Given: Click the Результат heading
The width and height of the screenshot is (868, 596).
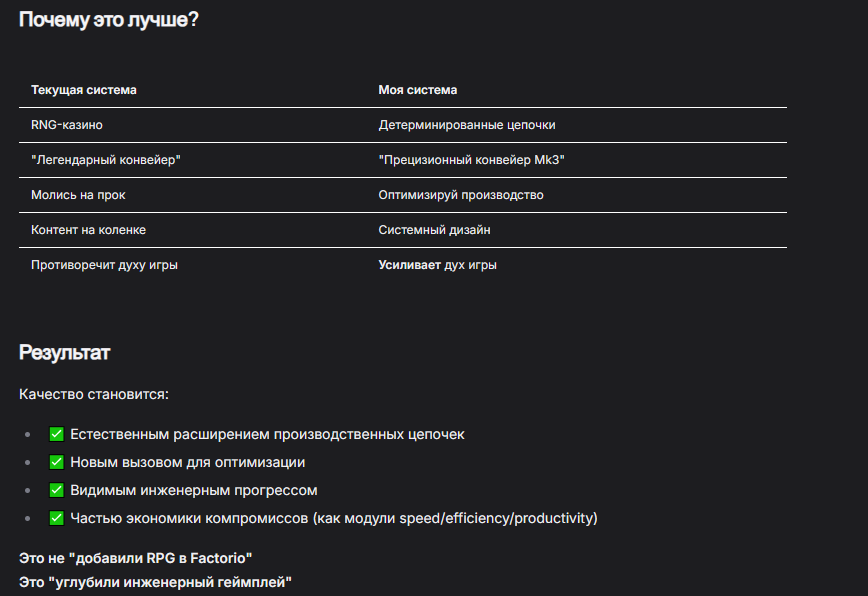Looking at the screenshot, I should click(x=65, y=353).
